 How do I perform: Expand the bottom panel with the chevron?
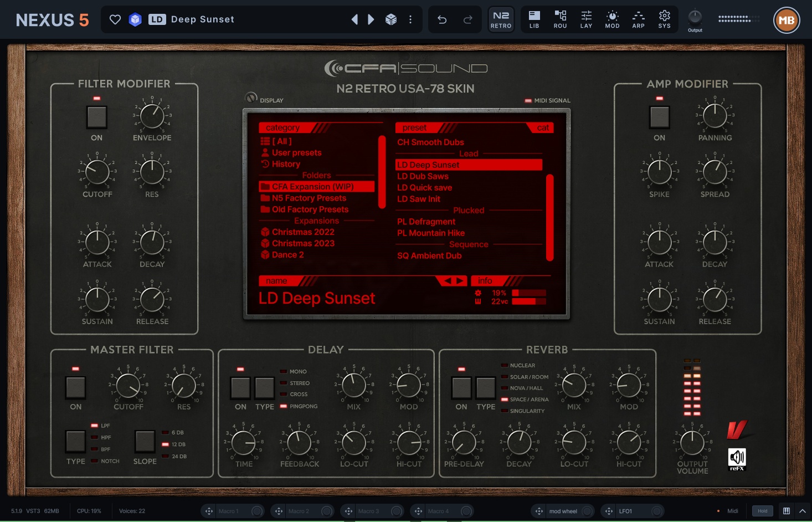point(803,511)
